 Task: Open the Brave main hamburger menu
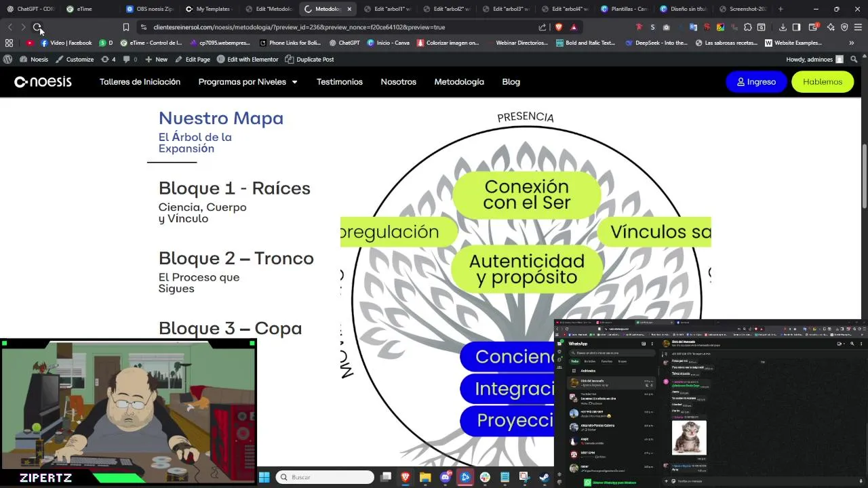click(859, 27)
